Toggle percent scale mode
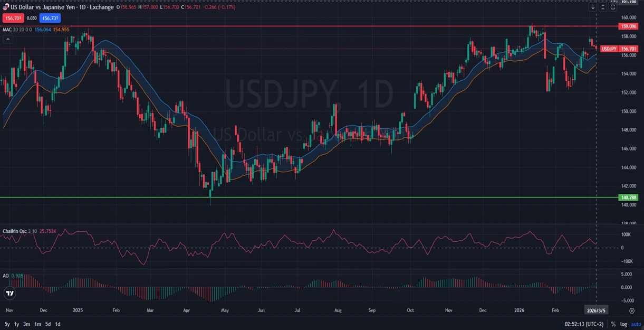The image size is (644, 330). [x=613, y=324]
